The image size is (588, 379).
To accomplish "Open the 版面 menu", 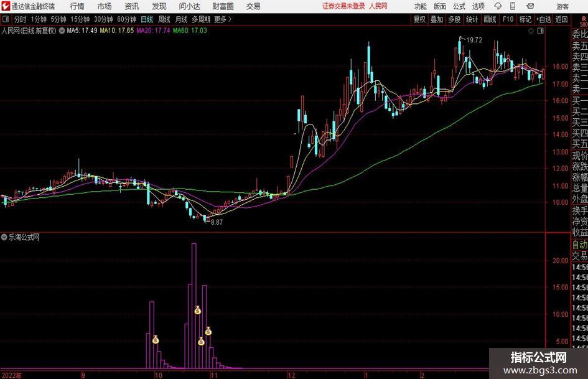I will pos(439,6).
